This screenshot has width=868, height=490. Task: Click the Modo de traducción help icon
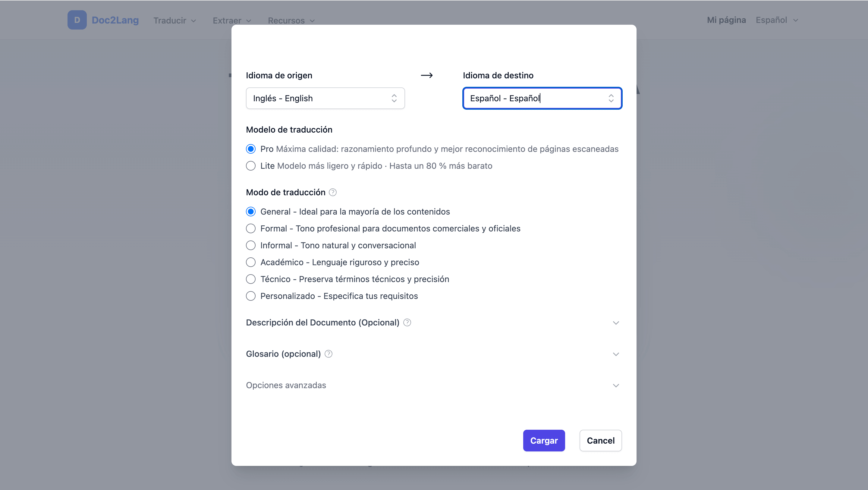332,192
